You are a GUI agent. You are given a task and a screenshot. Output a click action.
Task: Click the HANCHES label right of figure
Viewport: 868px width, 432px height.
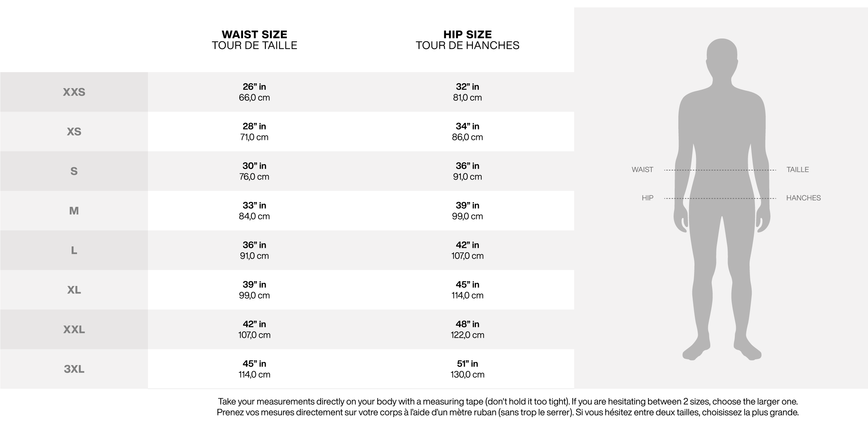coord(803,198)
